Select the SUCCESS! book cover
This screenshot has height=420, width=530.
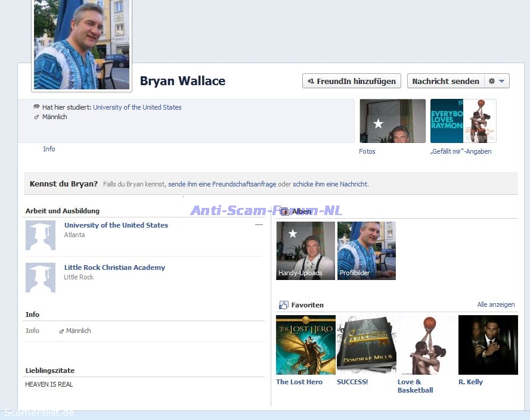(366, 345)
